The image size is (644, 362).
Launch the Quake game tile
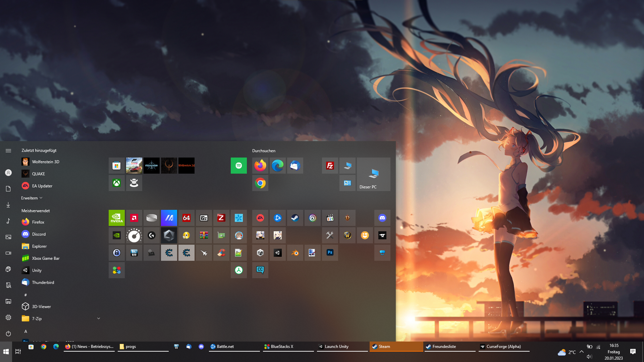pyautogui.click(x=169, y=166)
